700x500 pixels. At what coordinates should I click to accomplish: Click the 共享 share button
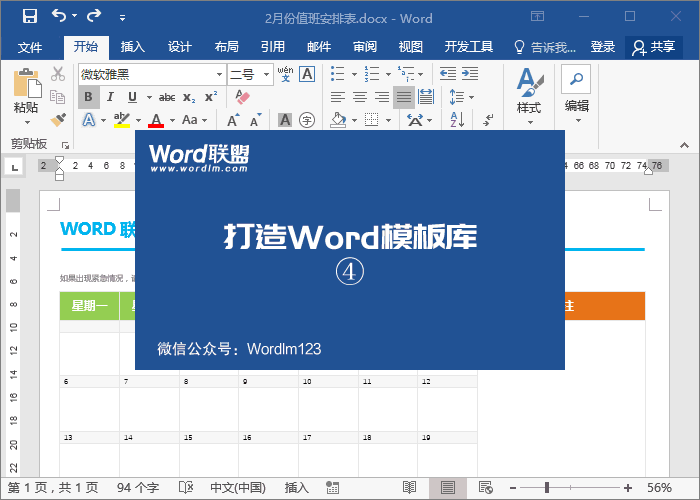654,47
